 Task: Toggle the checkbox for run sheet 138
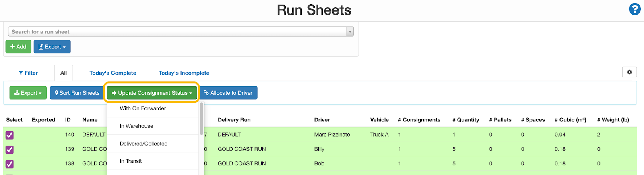tap(10, 164)
